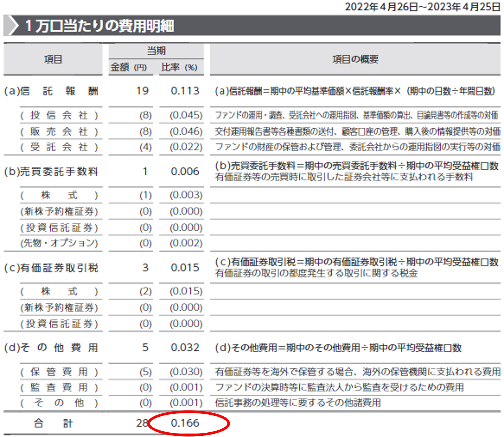Click 有価証券等の売買時に取引した証券会社等 description line
This screenshot has width=504, height=437.
pos(344,177)
